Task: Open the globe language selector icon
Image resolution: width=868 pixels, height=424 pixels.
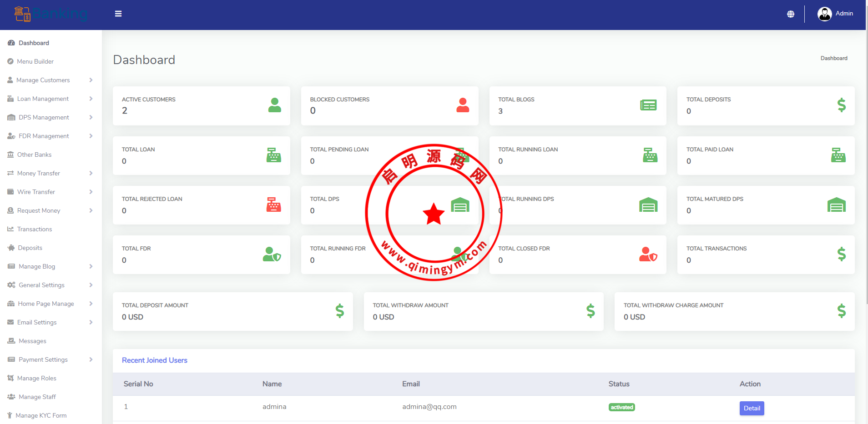Action: point(791,14)
